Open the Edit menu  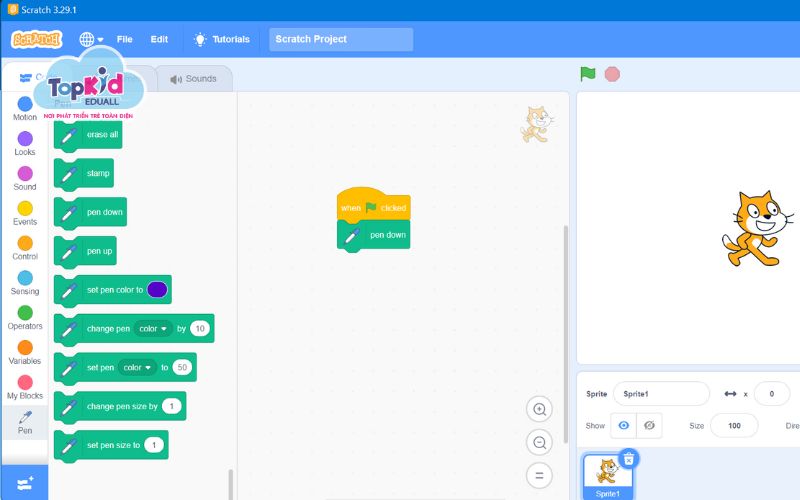tap(159, 39)
